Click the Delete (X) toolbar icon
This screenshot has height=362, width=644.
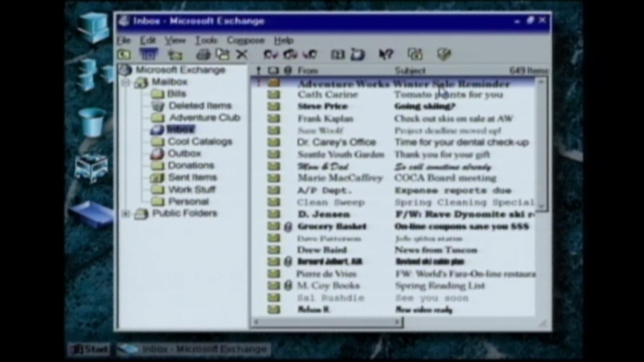[242, 54]
